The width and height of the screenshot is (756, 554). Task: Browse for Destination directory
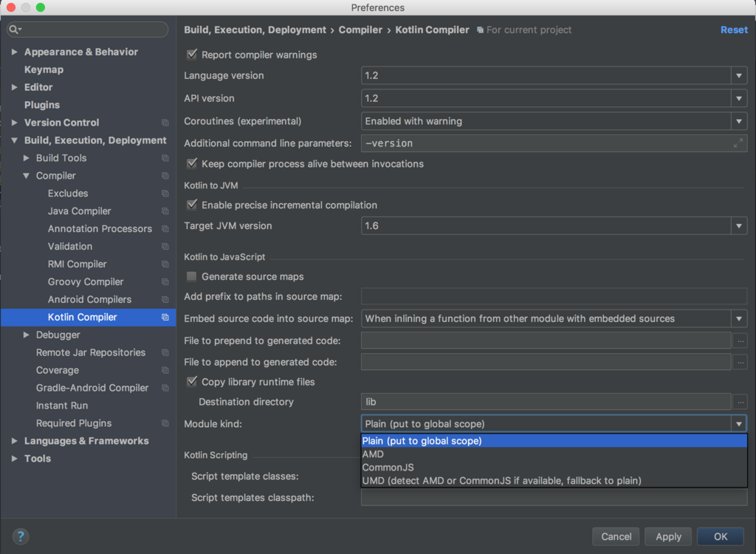point(740,402)
